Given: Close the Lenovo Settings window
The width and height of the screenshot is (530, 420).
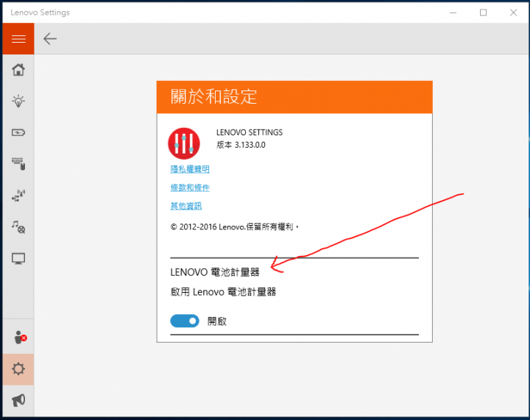Looking at the screenshot, I should [x=514, y=13].
